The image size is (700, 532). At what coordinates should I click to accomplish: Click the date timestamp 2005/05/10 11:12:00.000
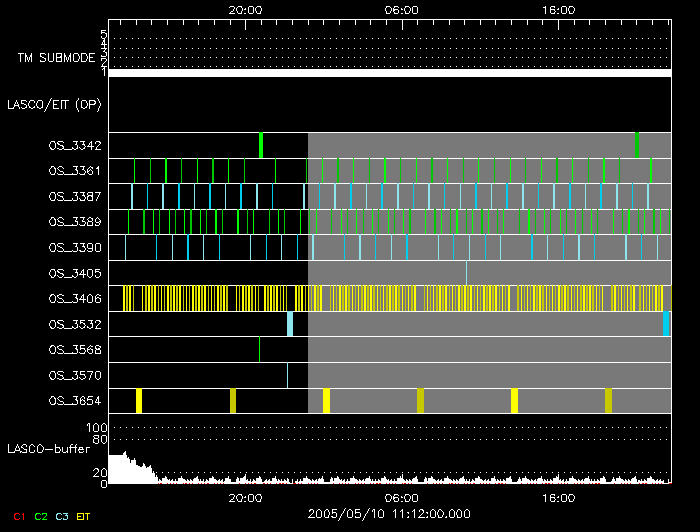[x=389, y=514]
